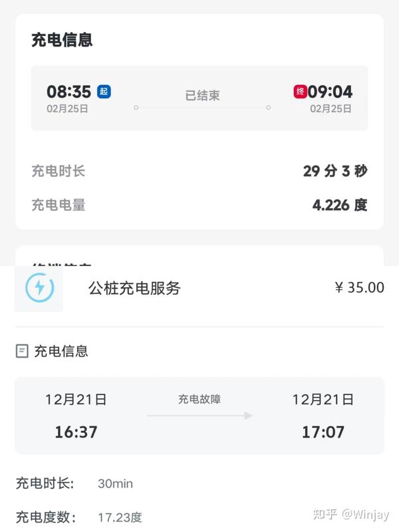399x532 pixels.
Task: Open the 充电故障 fault details
Action: 201,400
